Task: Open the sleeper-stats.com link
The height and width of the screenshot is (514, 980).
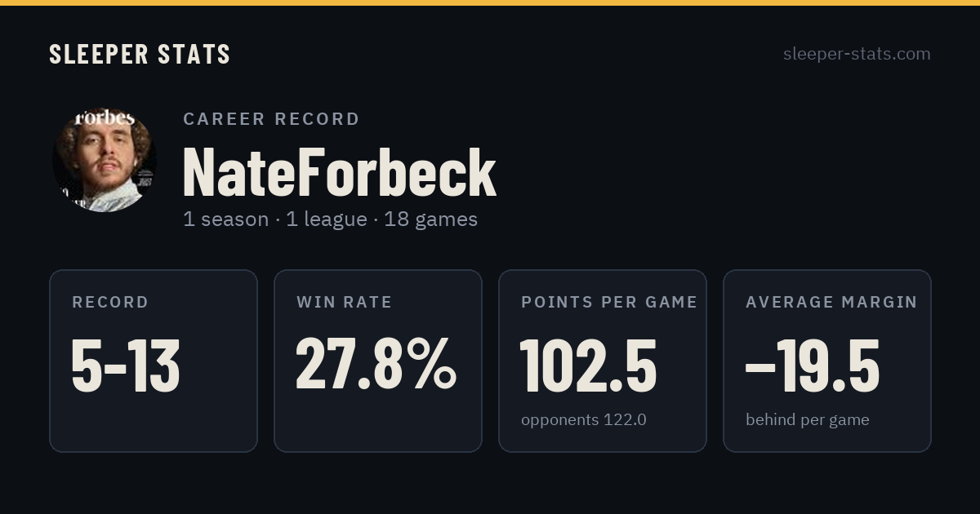Action: pyautogui.click(x=857, y=54)
